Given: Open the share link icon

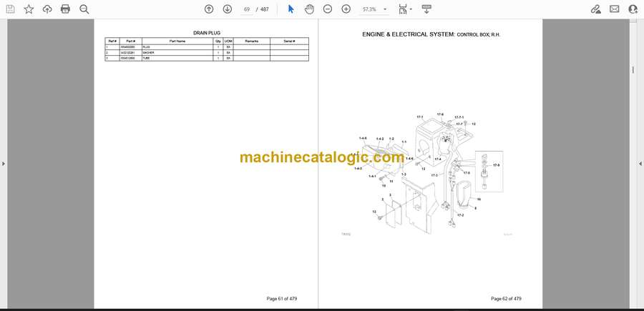Looking at the screenshot, I should click(595, 9).
